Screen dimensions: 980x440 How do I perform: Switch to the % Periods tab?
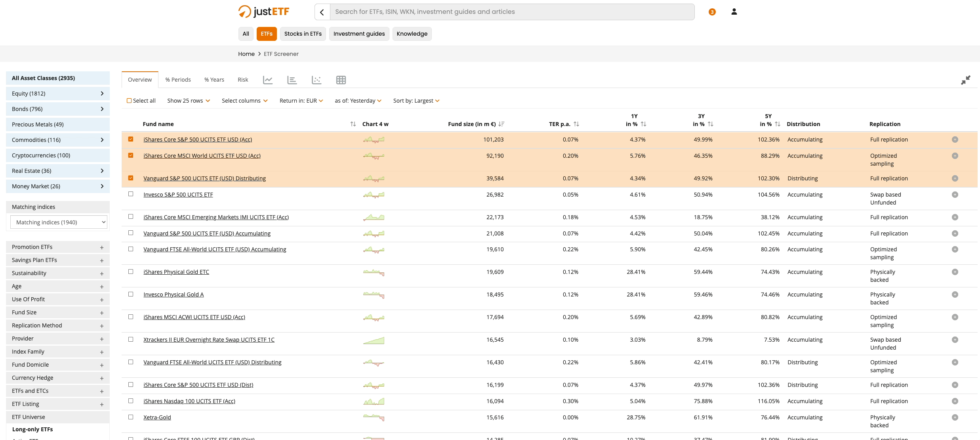pos(178,80)
